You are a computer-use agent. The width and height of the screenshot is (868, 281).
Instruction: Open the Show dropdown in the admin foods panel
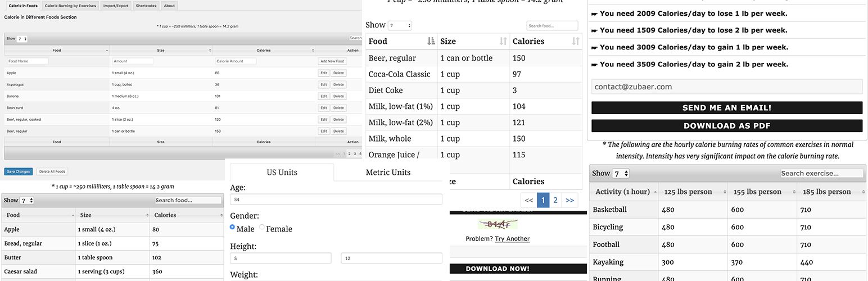22,39
